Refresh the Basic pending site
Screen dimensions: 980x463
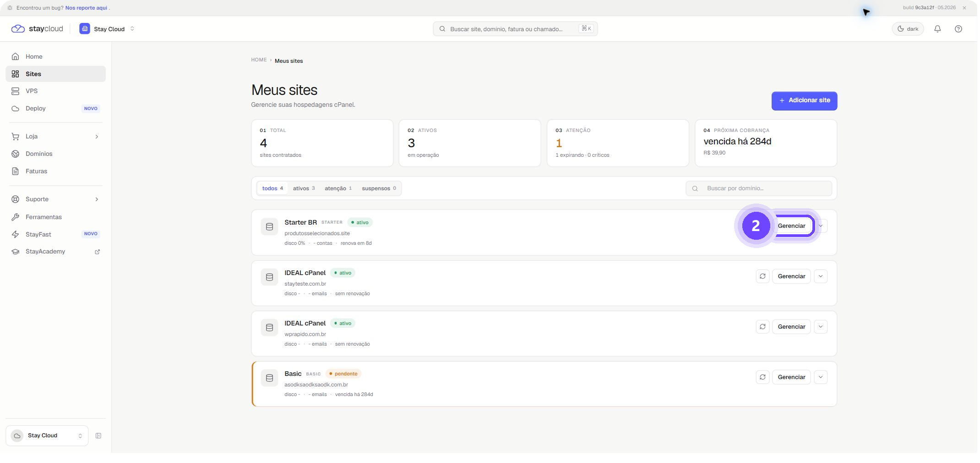tap(762, 377)
